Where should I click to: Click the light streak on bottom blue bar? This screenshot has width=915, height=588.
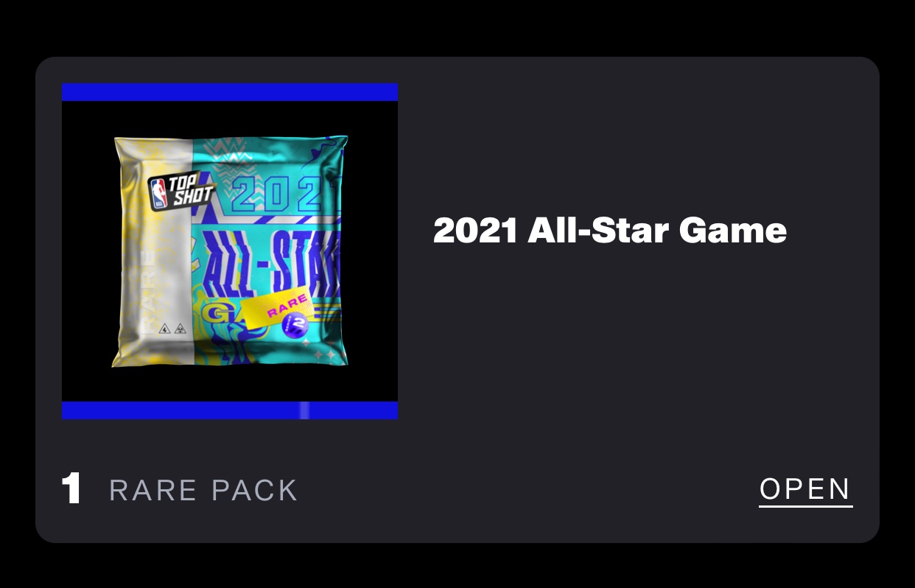click(304, 410)
